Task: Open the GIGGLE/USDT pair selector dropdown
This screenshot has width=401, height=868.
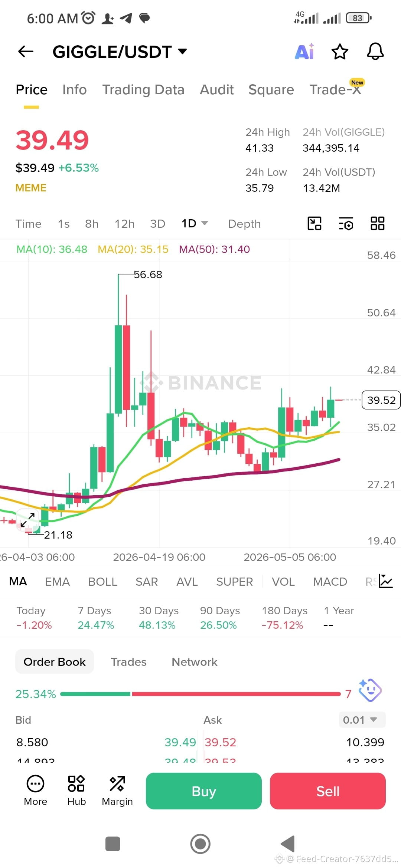Action: (120, 52)
